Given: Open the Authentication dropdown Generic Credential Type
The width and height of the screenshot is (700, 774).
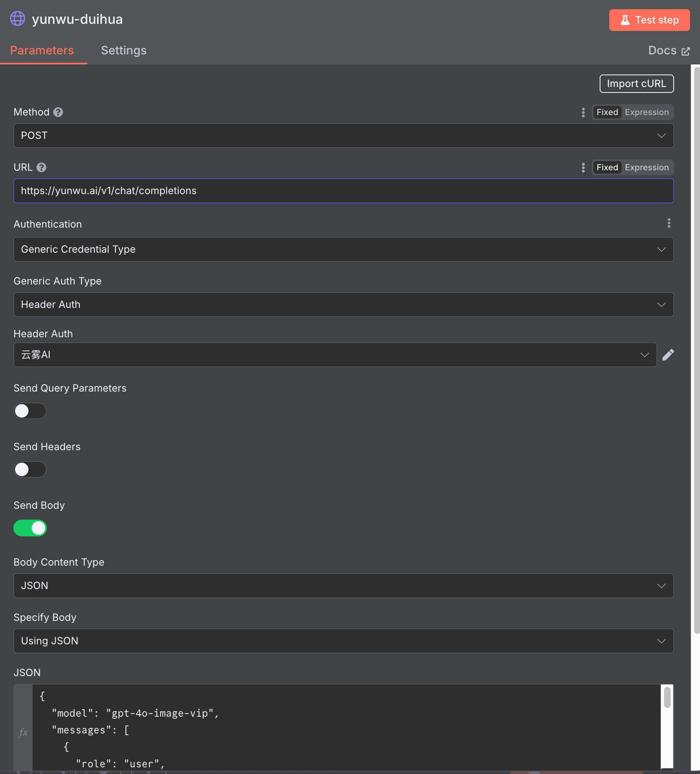Looking at the screenshot, I should pos(344,249).
